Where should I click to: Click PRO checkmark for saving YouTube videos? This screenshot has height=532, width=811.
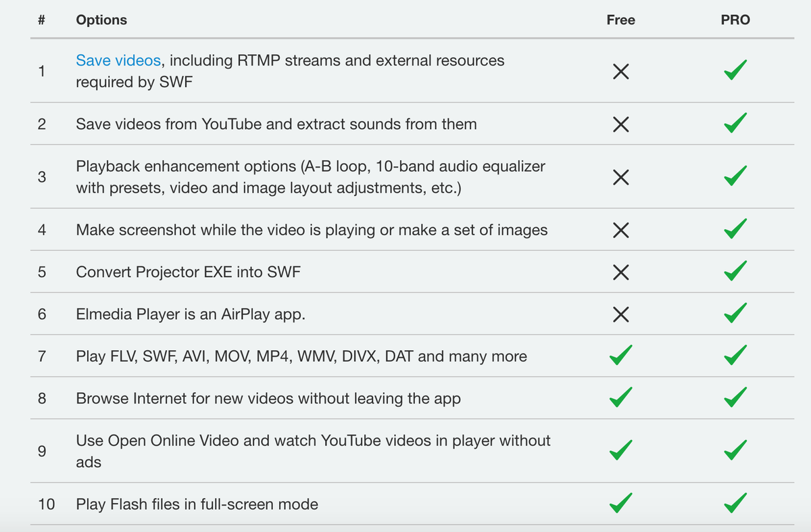735,124
